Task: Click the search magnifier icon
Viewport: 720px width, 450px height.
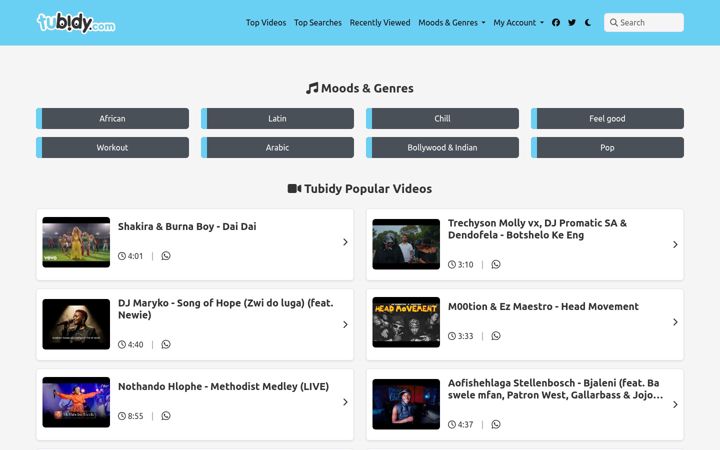Action: 613,22
